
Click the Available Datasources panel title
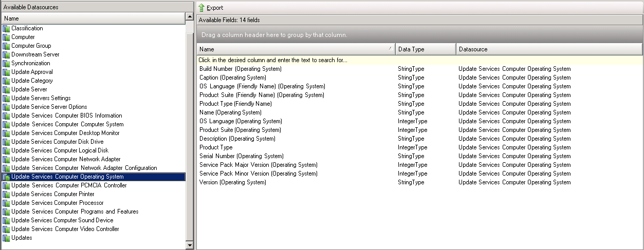tap(31, 7)
